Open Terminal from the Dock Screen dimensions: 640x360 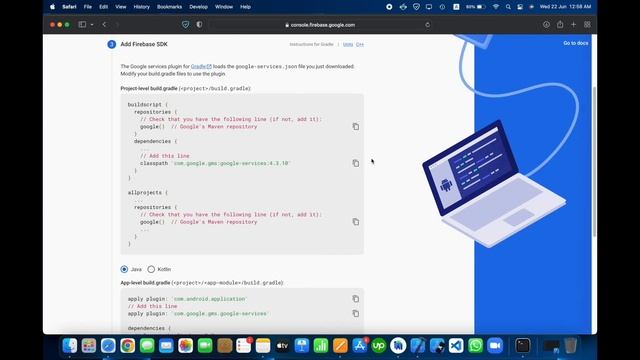522,346
